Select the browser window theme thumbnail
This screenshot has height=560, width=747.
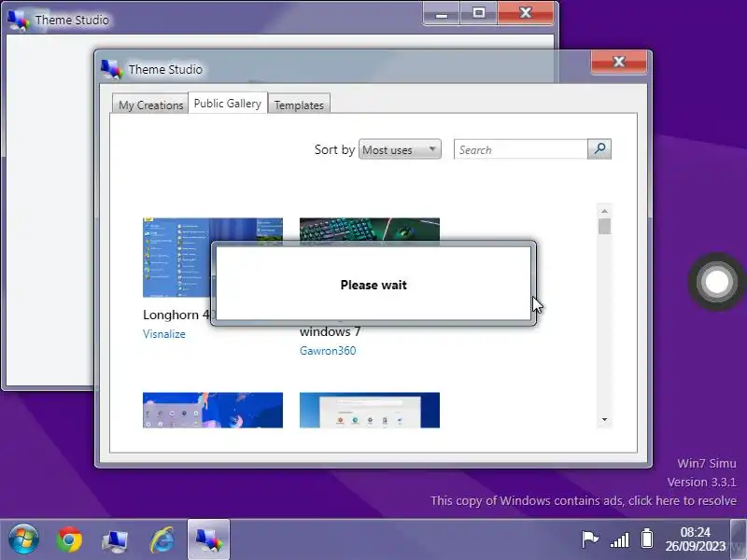tap(369, 410)
